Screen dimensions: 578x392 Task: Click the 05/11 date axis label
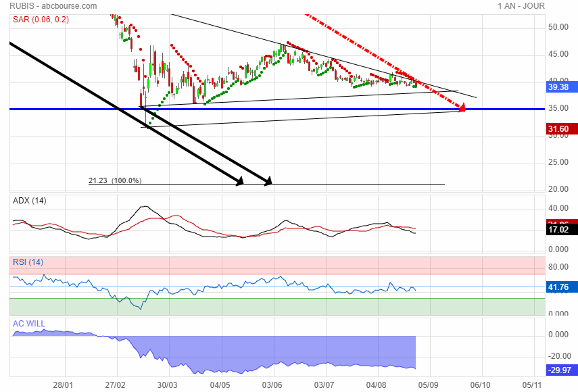[x=533, y=385]
